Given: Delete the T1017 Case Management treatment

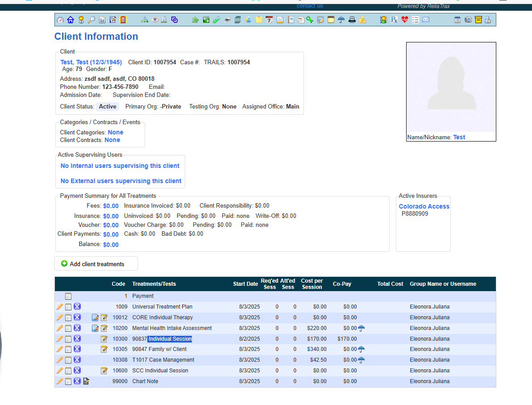Looking at the screenshot, I should point(77,360).
